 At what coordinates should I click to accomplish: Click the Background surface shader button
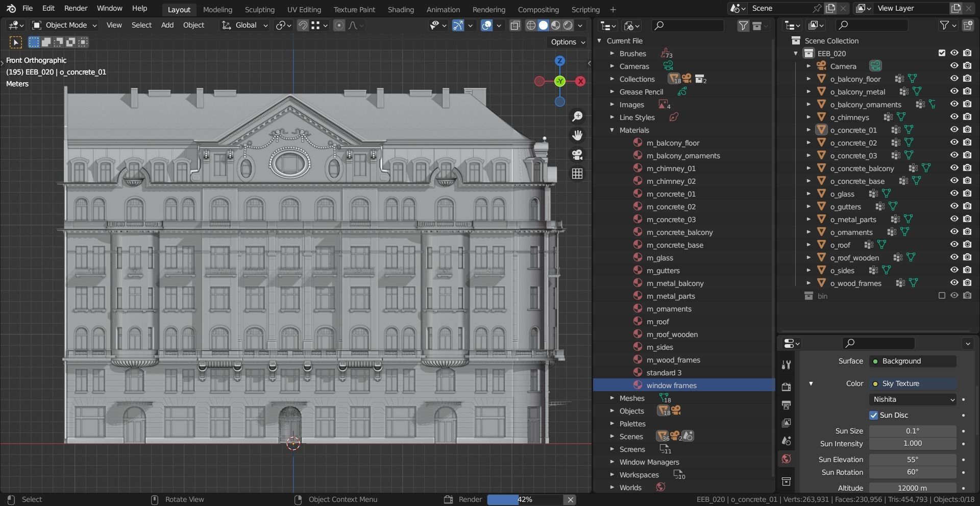[913, 361]
